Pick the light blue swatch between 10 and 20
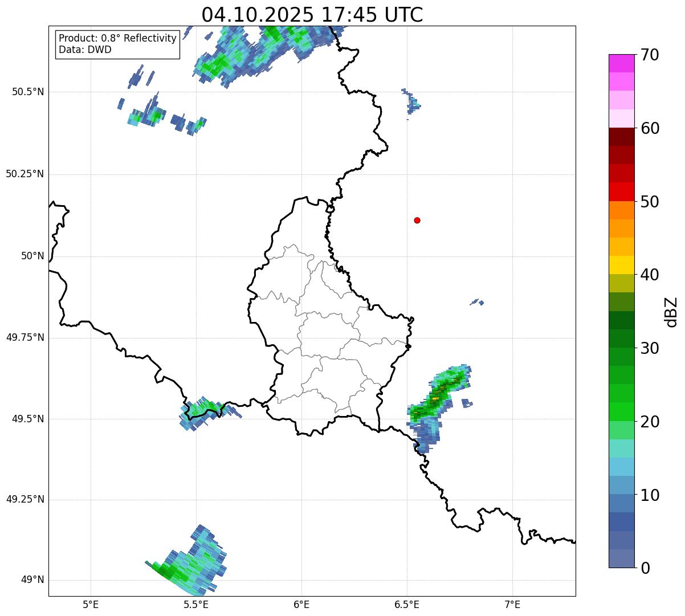685x616 pixels. [621, 467]
